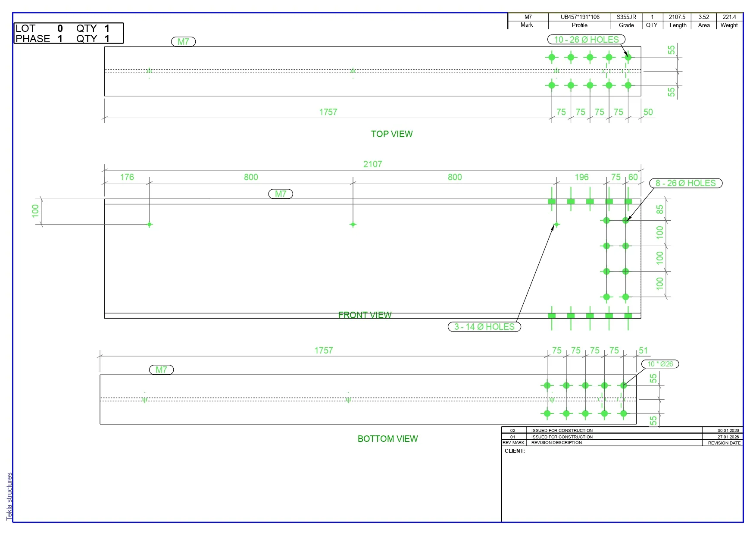This screenshot has width=756, height=535.
Task: Click the "3 - 14 Ø HOLES" callout label
Action: 484,327
